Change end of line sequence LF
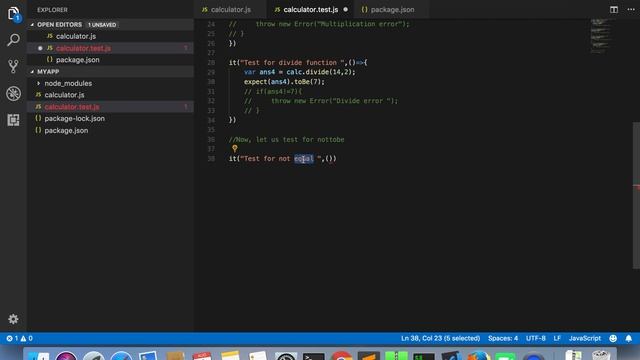Viewport: 640px width, 360px height. pyautogui.click(x=557, y=338)
